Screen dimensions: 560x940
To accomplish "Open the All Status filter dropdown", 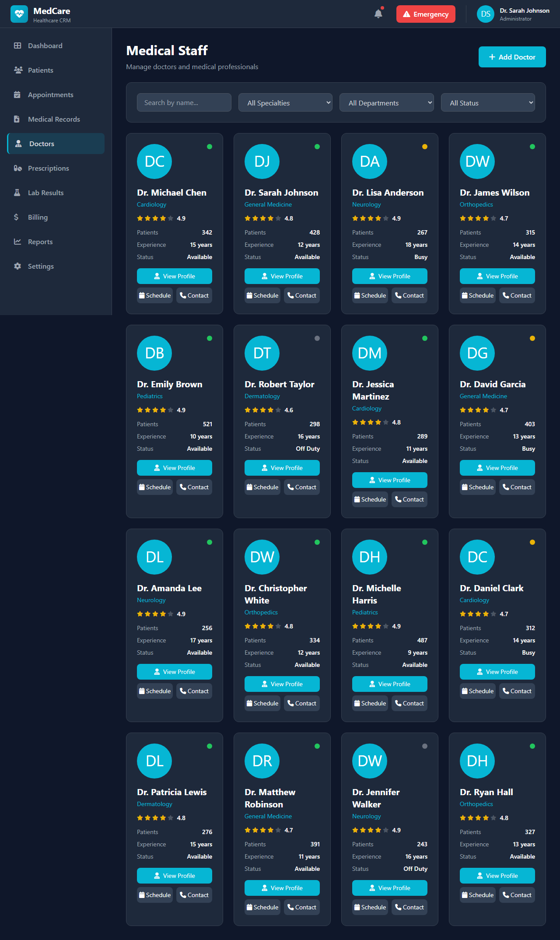I will point(488,103).
